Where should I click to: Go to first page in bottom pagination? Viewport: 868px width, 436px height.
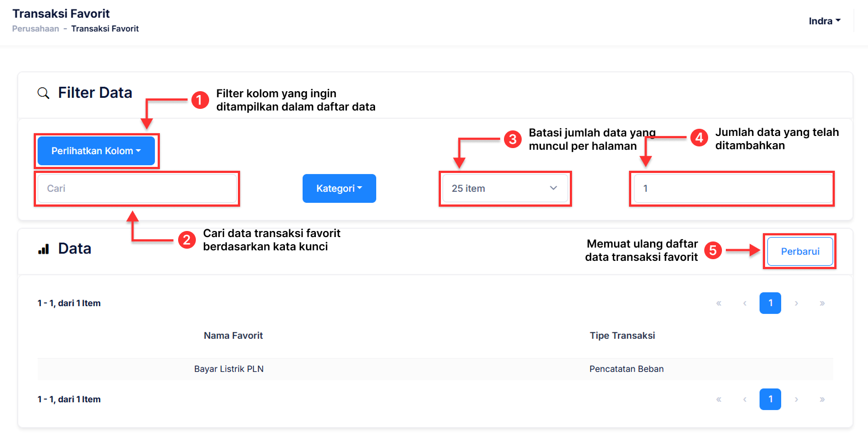(x=719, y=400)
